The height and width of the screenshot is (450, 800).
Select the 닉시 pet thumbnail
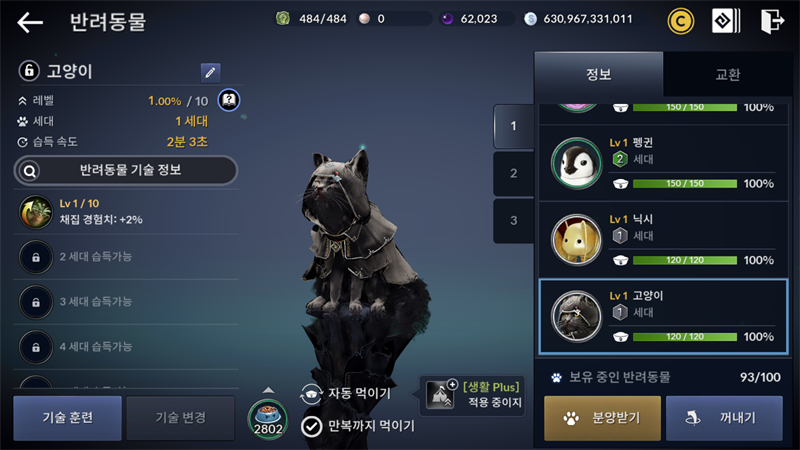coord(577,240)
